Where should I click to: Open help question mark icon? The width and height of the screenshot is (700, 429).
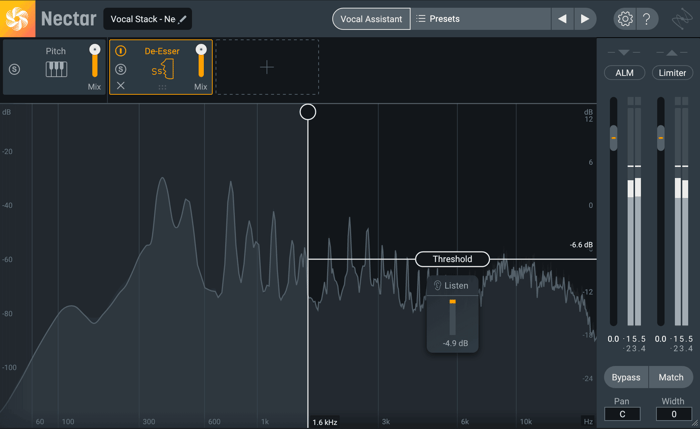click(x=646, y=19)
